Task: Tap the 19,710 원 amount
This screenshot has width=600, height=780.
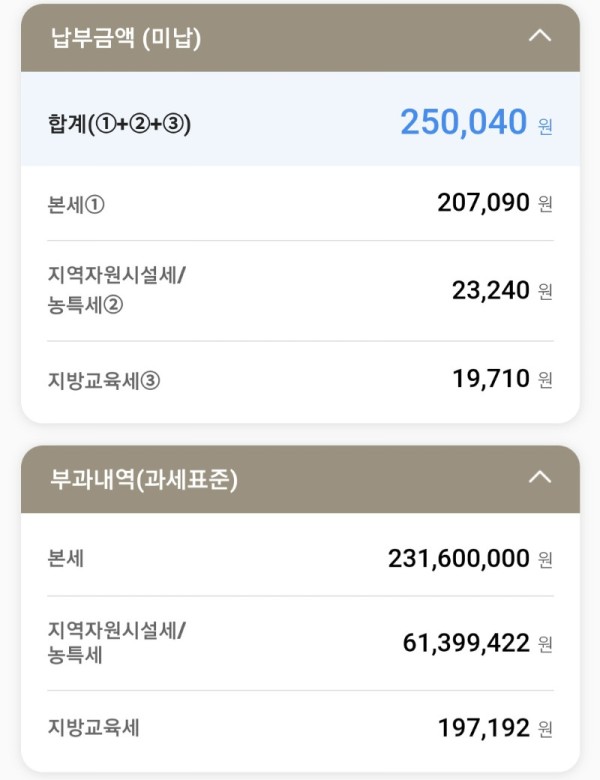Action: tap(502, 379)
